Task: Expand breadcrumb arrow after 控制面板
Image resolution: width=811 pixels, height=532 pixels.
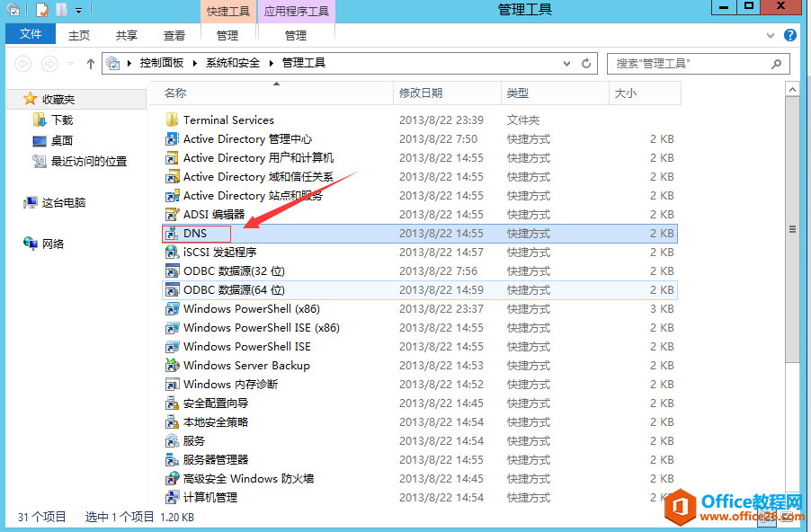Action: pos(194,63)
